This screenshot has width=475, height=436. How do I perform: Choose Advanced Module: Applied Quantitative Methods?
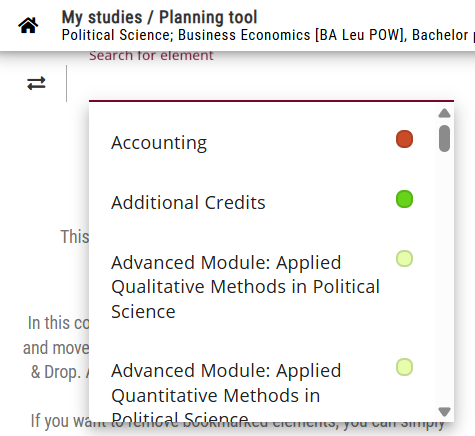[x=262, y=382]
